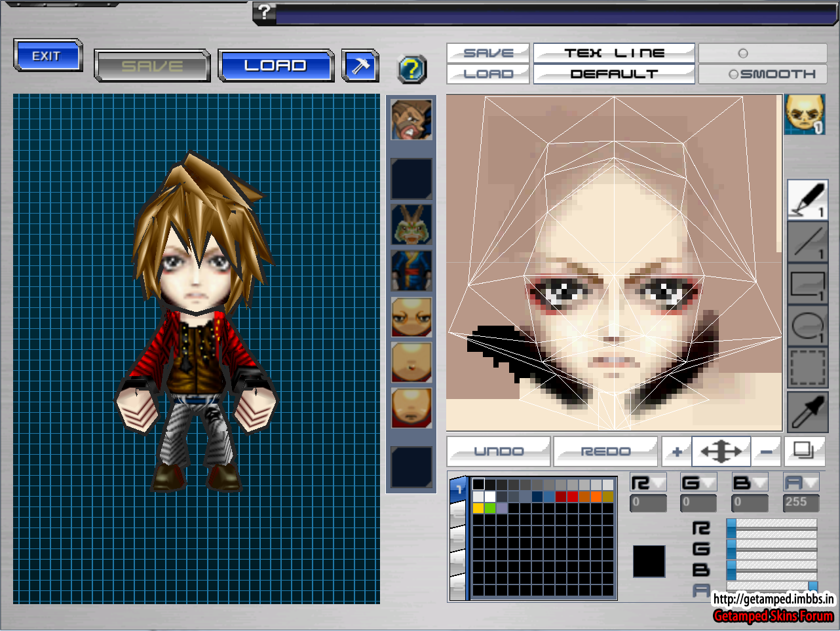
Task: Pick the bright red palette swatch
Action: (x=573, y=497)
